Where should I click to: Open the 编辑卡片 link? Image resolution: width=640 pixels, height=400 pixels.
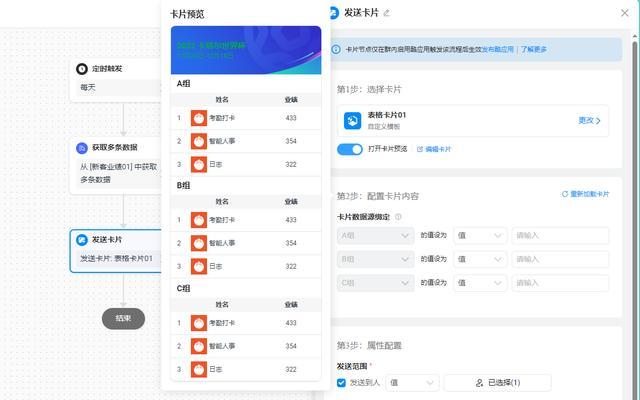tap(434, 149)
